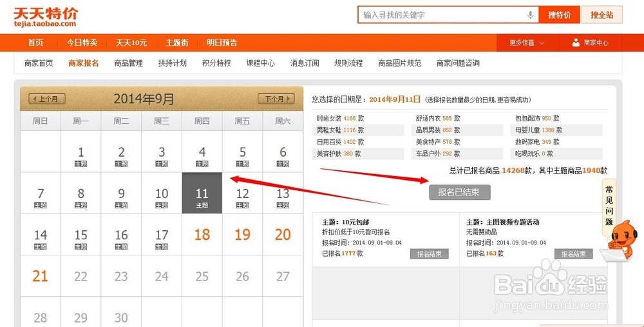
Task: Switch to 消息订阅 tab
Action: 305,63
